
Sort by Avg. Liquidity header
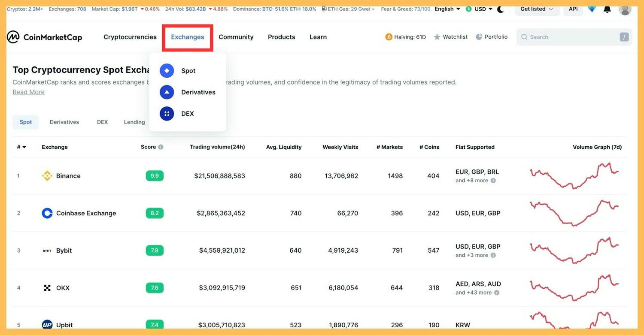[x=284, y=147]
